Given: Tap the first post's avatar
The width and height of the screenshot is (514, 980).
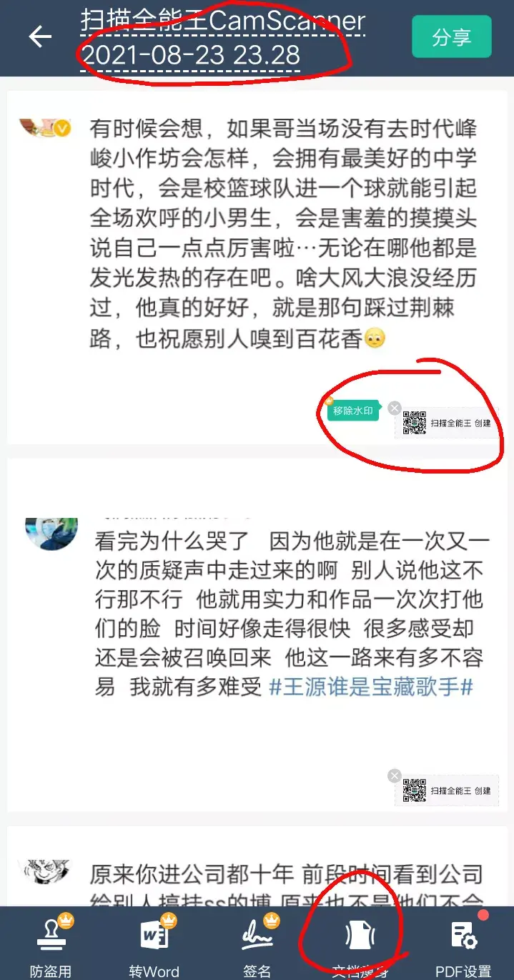Looking at the screenshot, I should pyautogui.click(x=46, y=128).
